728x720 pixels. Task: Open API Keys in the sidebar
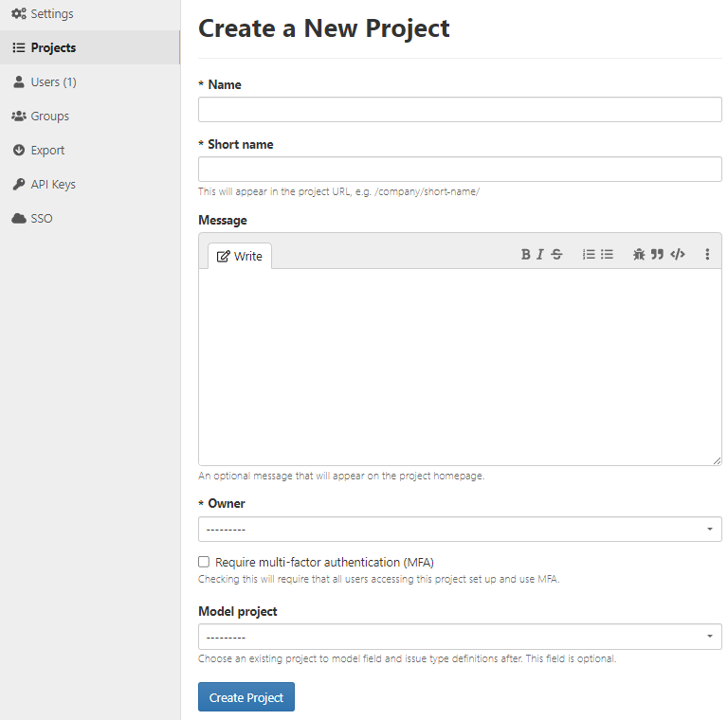90,184
